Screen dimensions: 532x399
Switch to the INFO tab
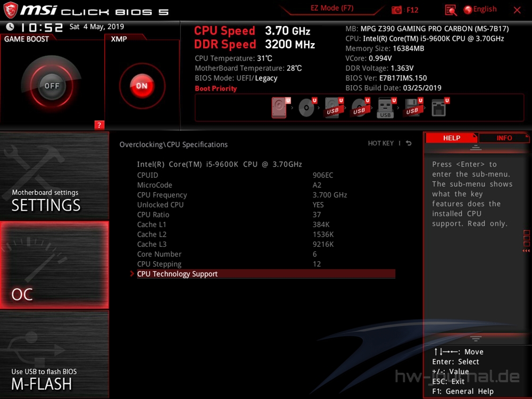pyautogui.click(x=504, y=138)
